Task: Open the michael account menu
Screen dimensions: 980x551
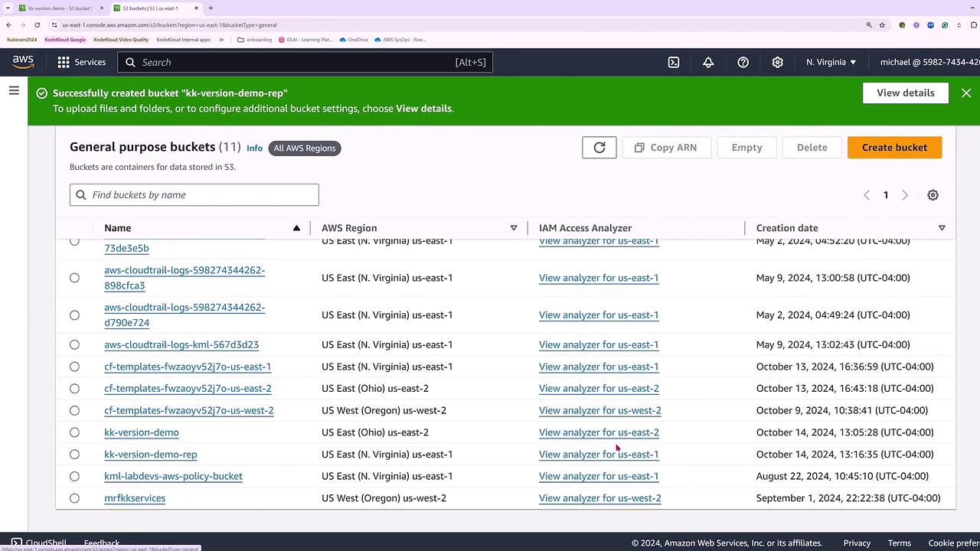Action: point(929,62)
